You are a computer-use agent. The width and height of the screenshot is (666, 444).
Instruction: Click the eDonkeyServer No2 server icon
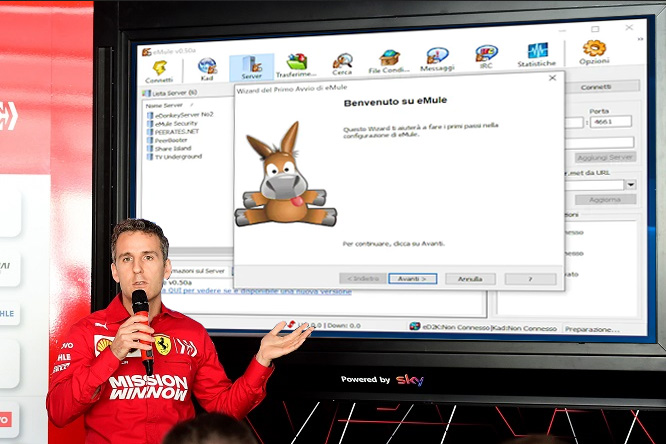[150, 116]
